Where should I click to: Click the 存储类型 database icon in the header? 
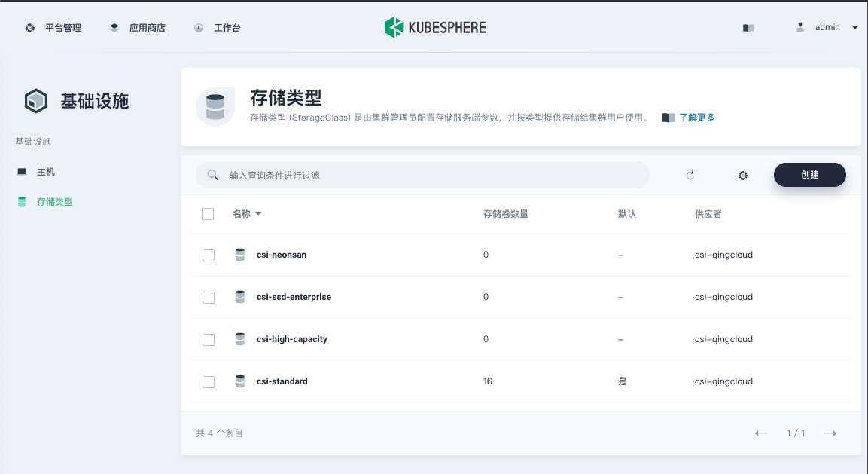coord(215,106)
